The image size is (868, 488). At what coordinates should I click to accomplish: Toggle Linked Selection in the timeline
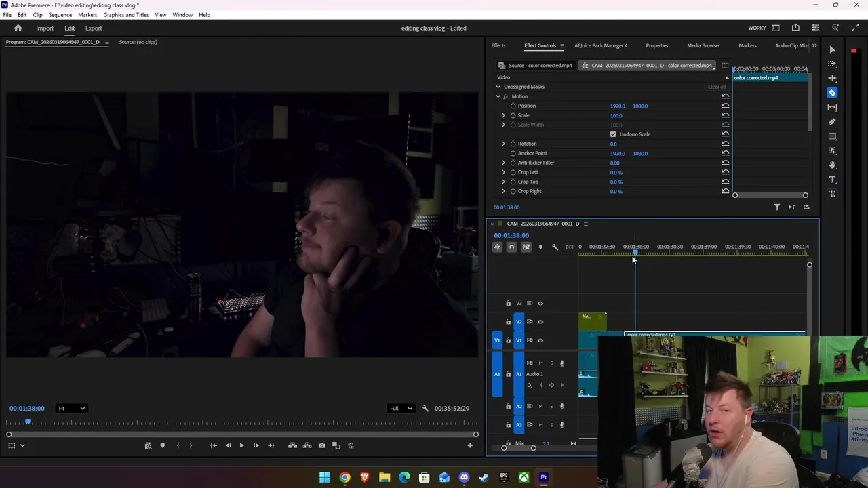coord(526,247)
